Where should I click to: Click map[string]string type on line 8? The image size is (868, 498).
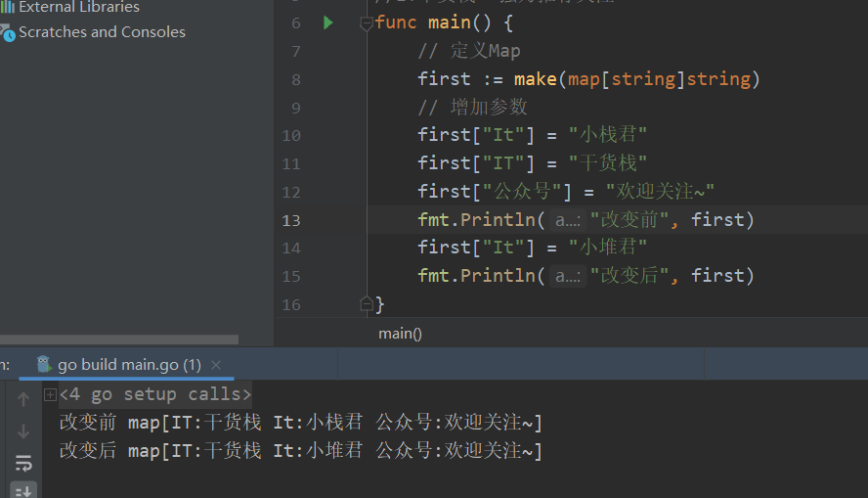pyautogui.click(x=659, y=79)
